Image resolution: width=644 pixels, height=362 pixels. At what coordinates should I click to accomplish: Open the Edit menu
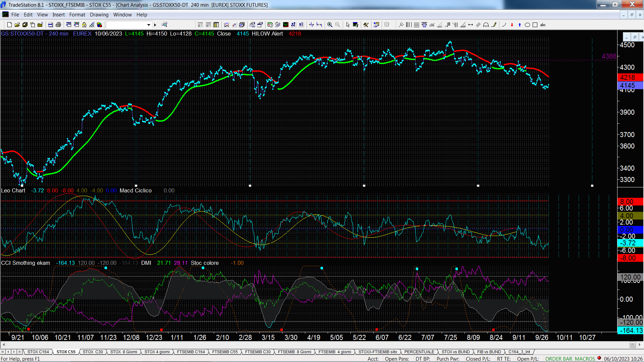[x=28, y=15]
